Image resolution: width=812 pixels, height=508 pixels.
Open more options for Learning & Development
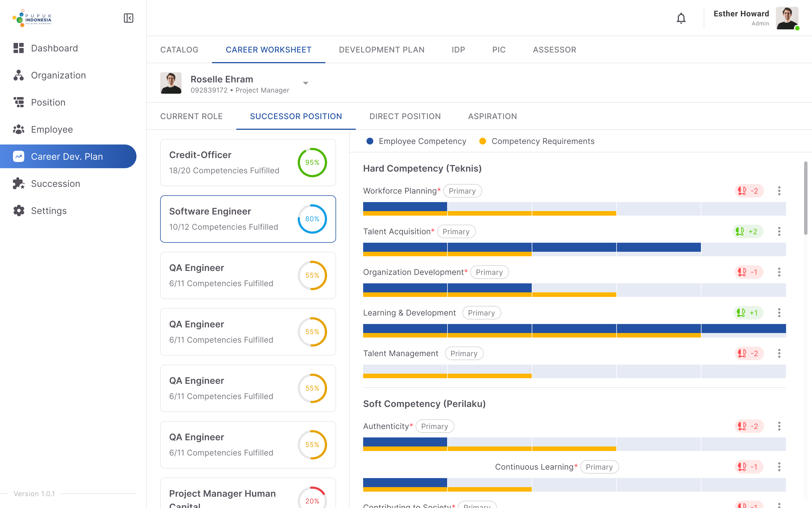click(779, 313)
